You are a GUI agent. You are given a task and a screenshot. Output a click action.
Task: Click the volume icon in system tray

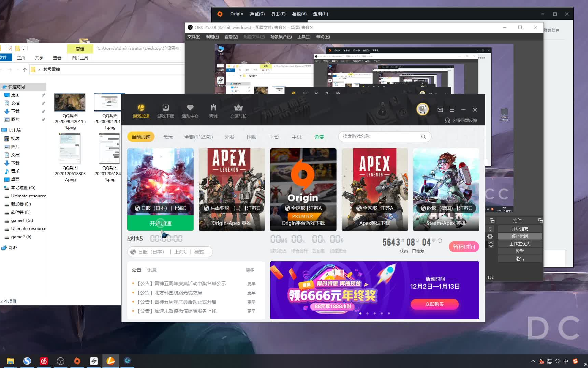click(x=557, y=361)
